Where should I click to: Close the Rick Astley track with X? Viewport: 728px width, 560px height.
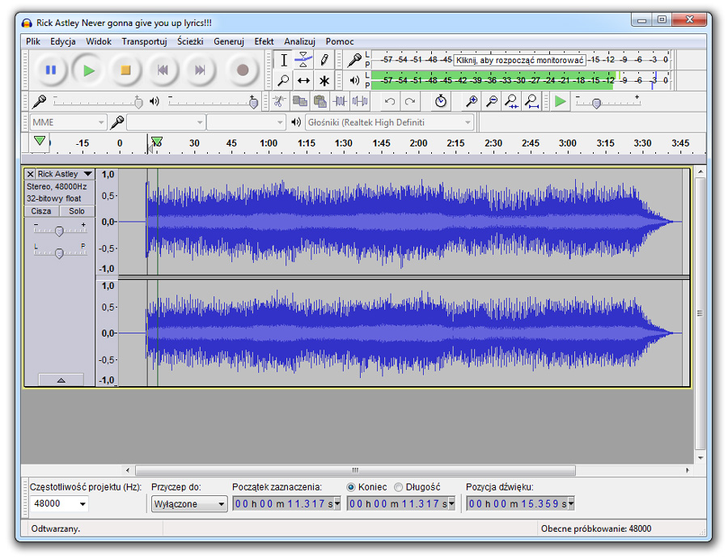30,174
